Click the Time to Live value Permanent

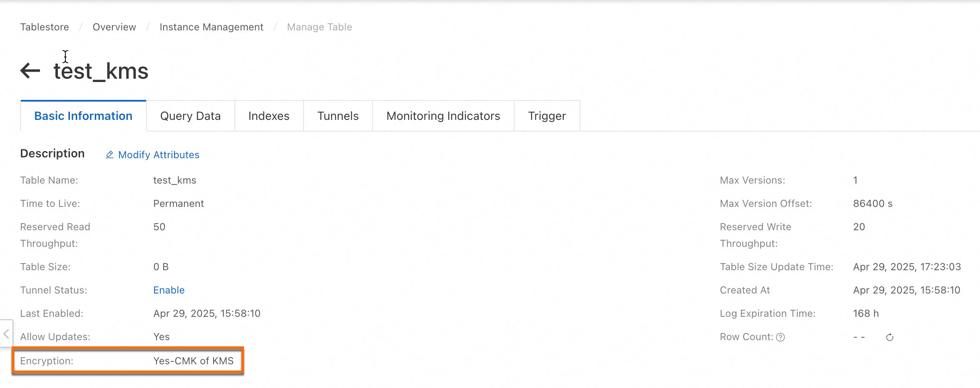[x=179, y=204]
